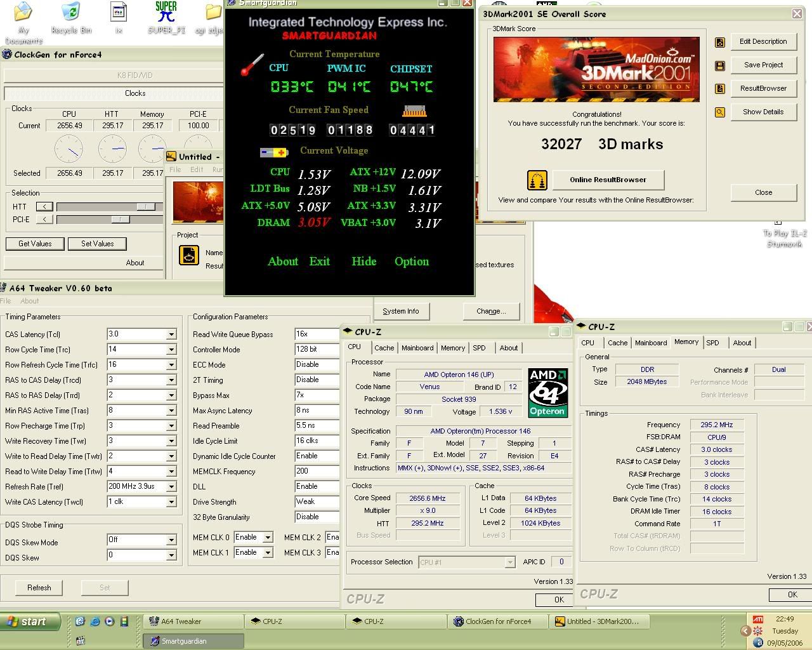Click the Change... button in 3DMark window
The image size is (812, 650).
492,311
